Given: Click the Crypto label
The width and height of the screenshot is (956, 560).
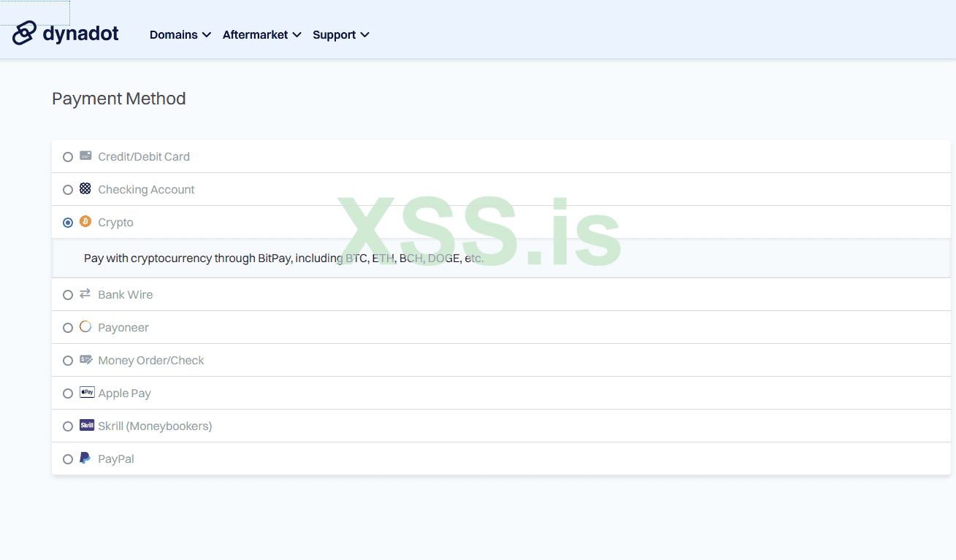Looking at the screenshot, I should (115, 222).
